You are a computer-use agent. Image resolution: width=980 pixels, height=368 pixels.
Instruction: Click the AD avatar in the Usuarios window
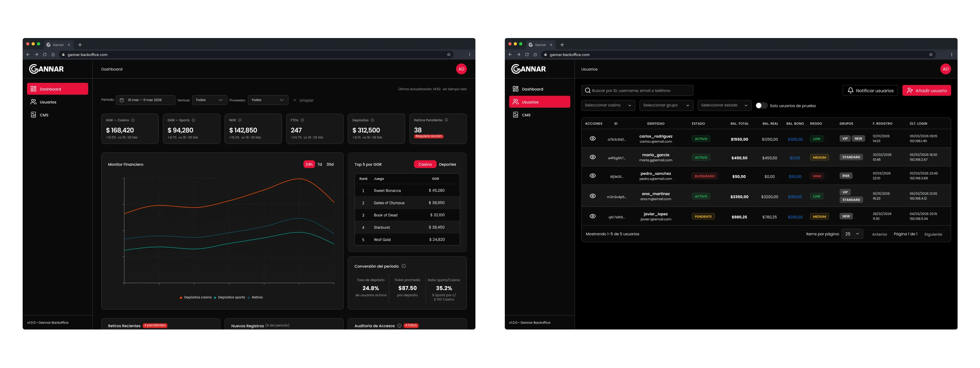[945, 69]
